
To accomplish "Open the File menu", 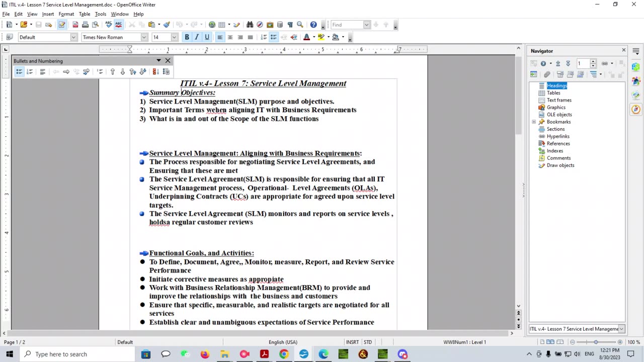I will click(6, 14).
